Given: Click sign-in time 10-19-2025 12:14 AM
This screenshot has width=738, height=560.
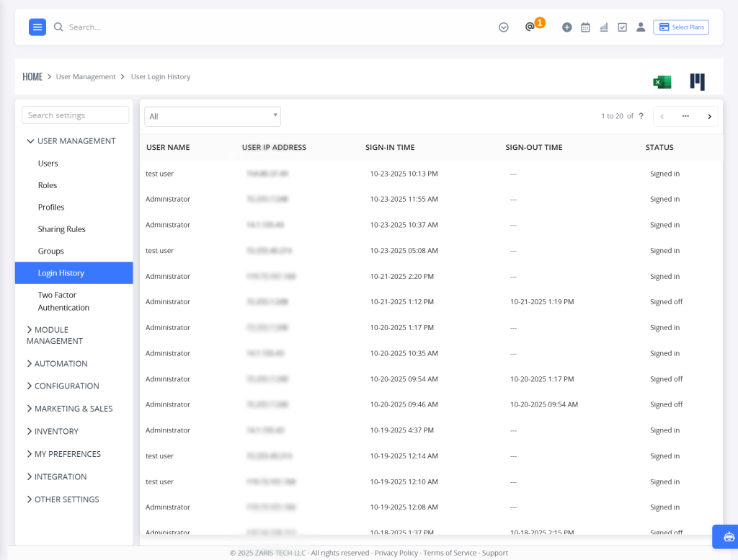Looking at the screenshot, I should tap(404, 456).
